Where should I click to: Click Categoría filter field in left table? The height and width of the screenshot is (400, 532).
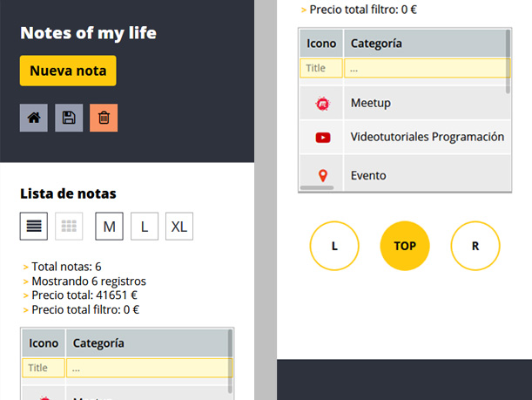point(149,368)
